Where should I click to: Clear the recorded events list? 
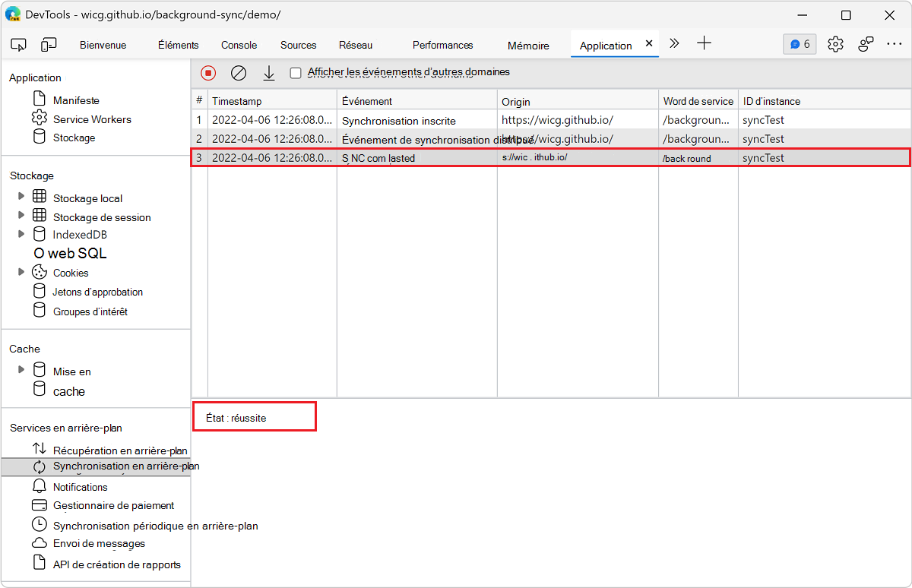coord(238,71)
